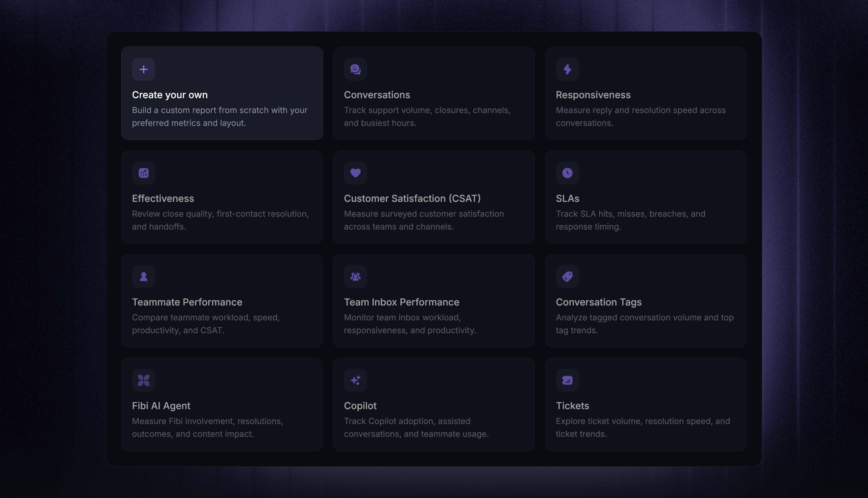Viewport: 868px width, 498px height.
Task: Select the Conversation Tags tag icon
Action: coord(567,277)
